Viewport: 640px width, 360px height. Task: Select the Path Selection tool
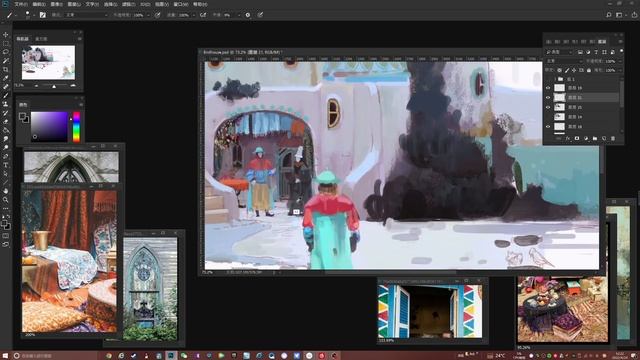[5, 173]
